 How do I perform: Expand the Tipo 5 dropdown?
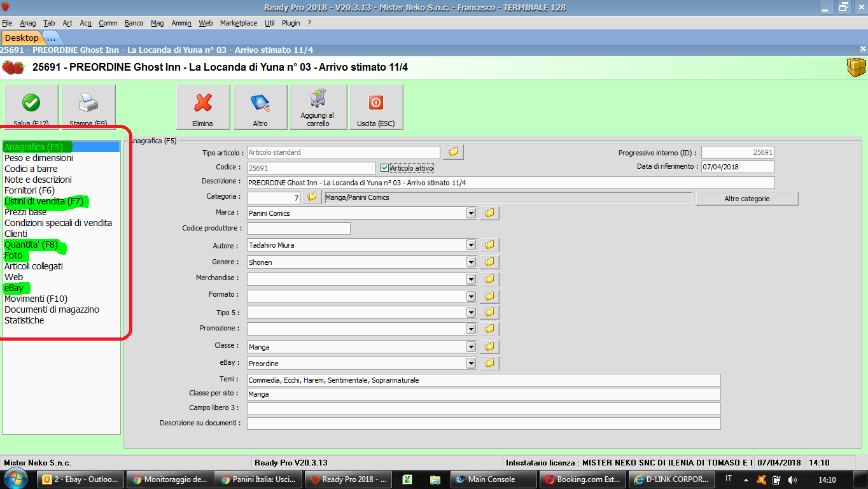point(471,313)
